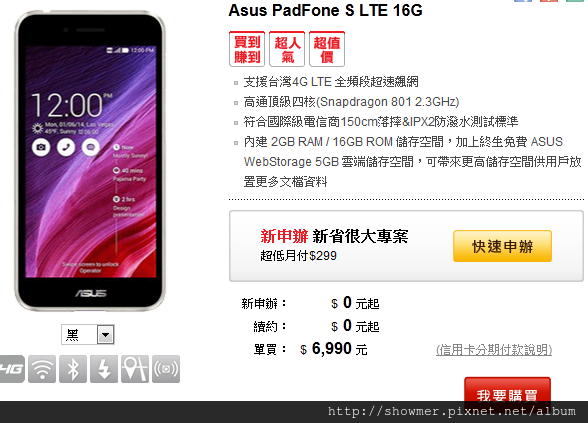Screen dimensions: 588x423
Task: Click the Asus PadFone S phone image
Action: pyautogui.click(x=90, y=161)
